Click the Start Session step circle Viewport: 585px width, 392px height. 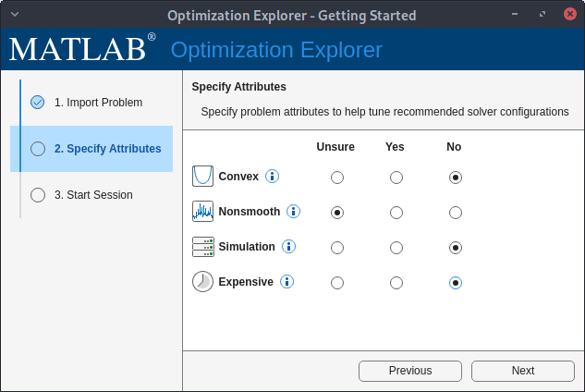38,195
